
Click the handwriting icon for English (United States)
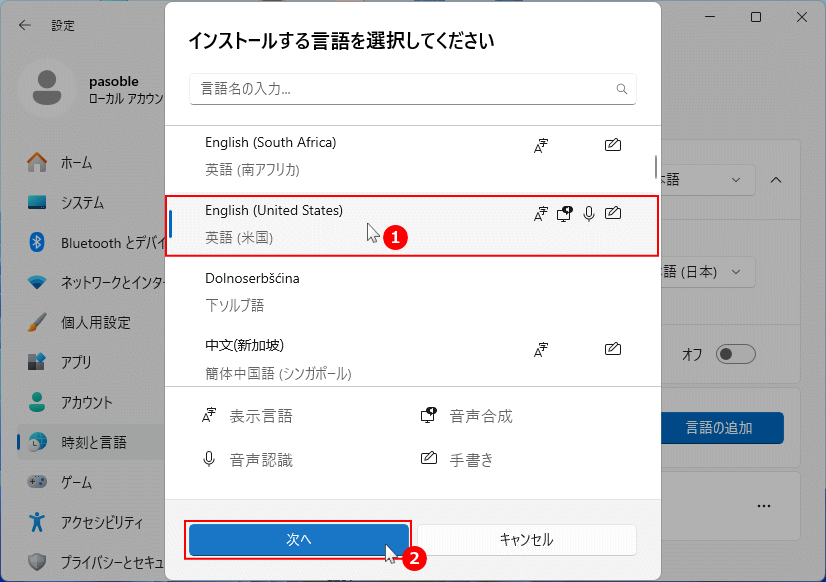coord(613,213)
